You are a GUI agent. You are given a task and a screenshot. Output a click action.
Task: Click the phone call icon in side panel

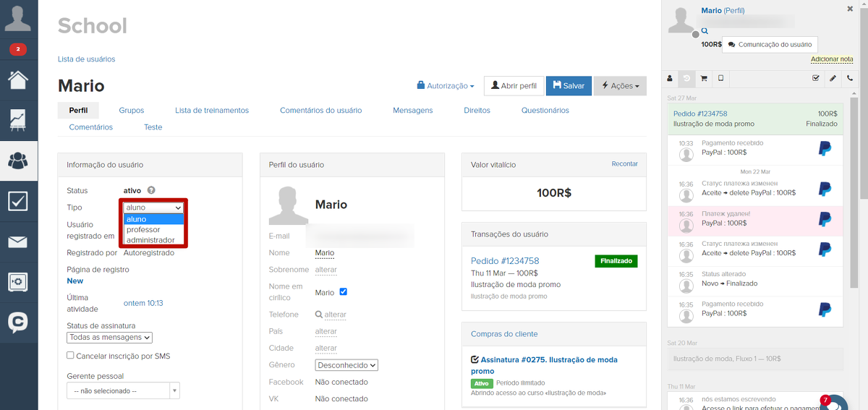click(850, 78)
